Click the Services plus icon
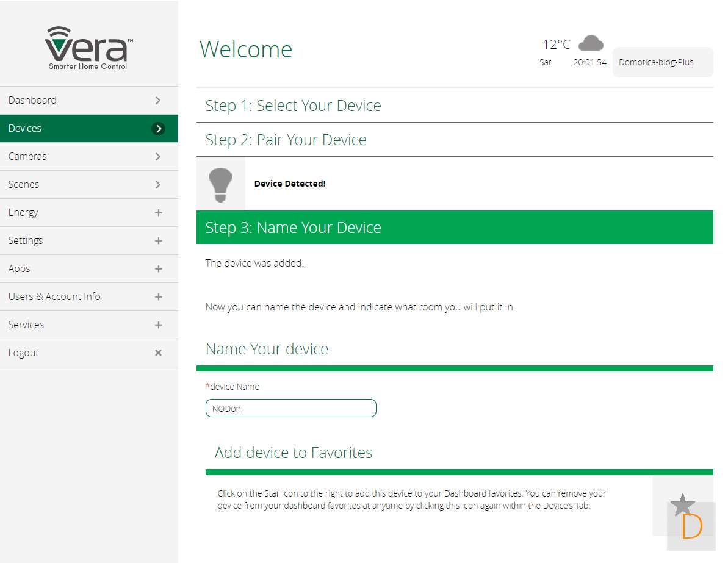The height and width of the screenshot is (563, 728). (158, 325)
